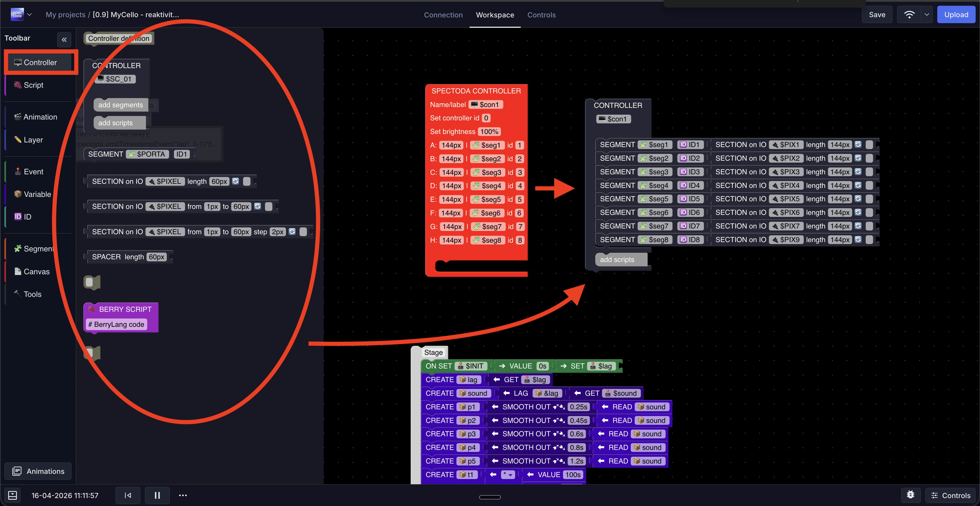980x506 pixels.
Task: Toggle the checkbox on the $seg8 segment row
Action: [870, 240]
